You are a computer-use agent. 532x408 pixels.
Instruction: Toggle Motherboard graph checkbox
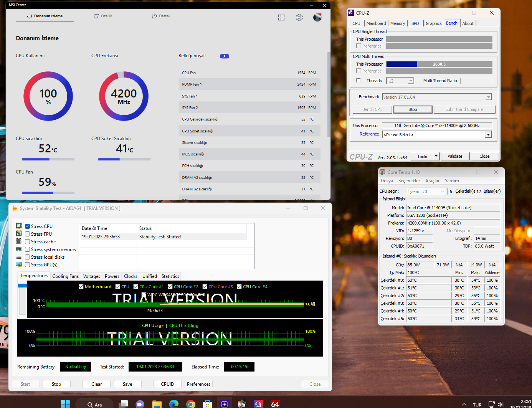coord(81,287)
